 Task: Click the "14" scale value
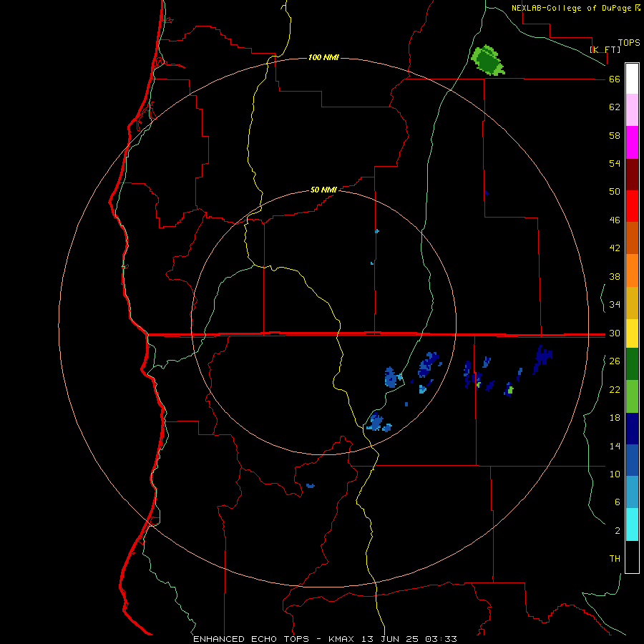pos(615,446)
